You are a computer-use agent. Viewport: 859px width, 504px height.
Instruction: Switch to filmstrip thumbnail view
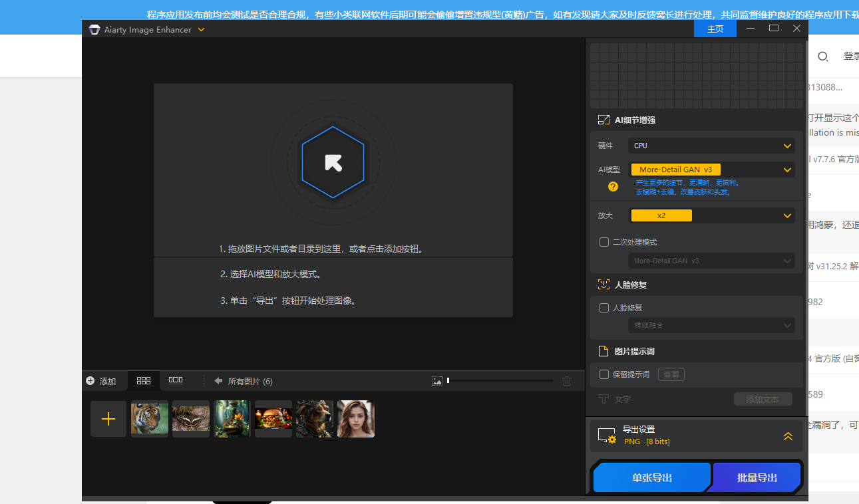point(176,381)
